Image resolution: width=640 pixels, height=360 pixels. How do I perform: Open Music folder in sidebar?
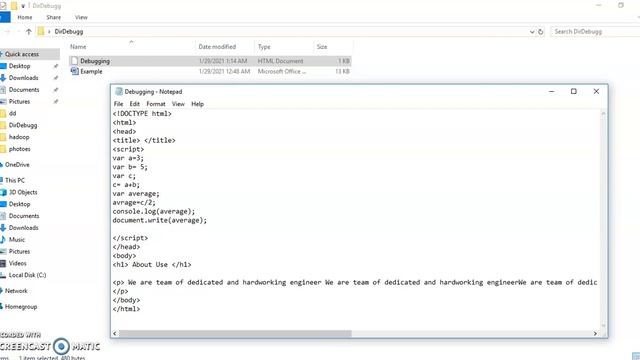[17, 239]
